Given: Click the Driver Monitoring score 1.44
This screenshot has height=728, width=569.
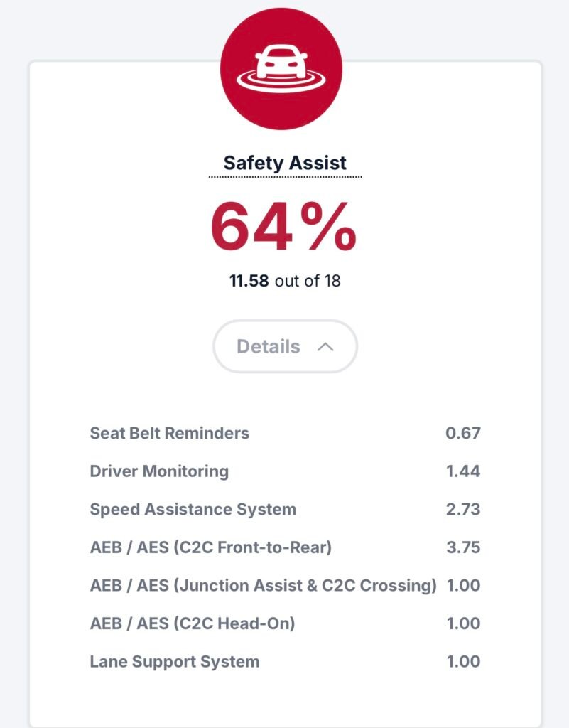Looking at the screenshot, I should [x=463, y=471].
